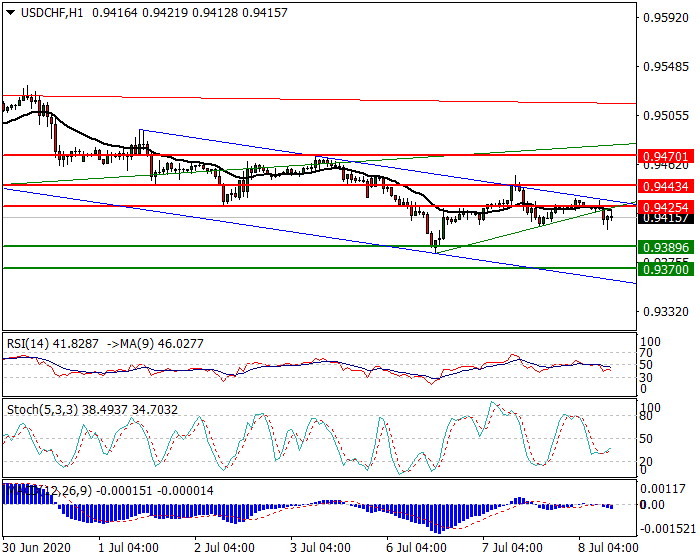Image resolution: width=700 pixels, height=560 pixels.
Task: Select the 8 Jul 04:00 time label
Action: pos(608,547)
